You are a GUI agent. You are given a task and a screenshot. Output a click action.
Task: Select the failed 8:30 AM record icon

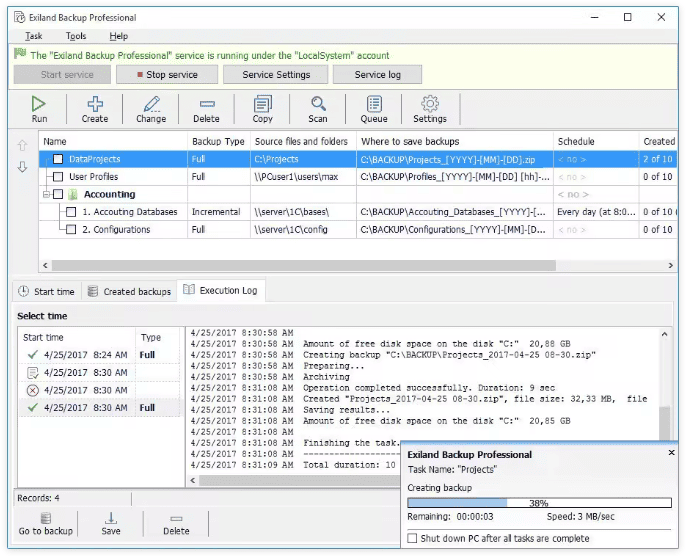pyautogui.click(x=32, y=390)
